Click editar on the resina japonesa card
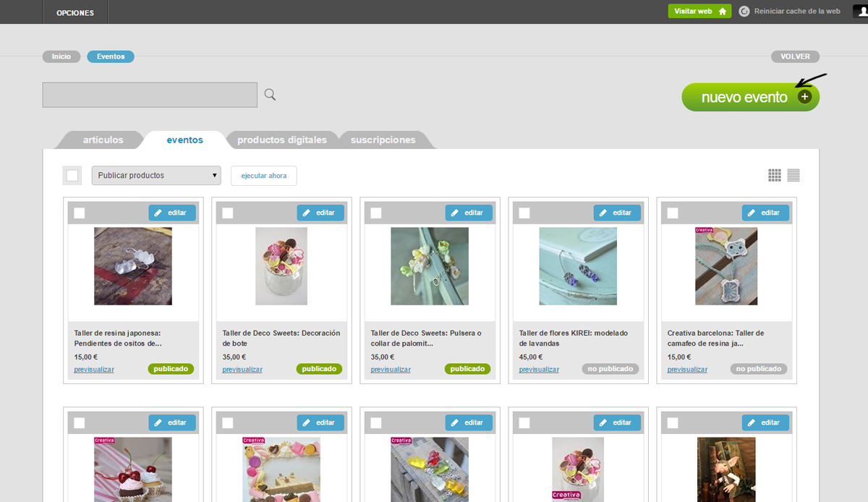Viewport: 868px width, 502px height. 172,213
